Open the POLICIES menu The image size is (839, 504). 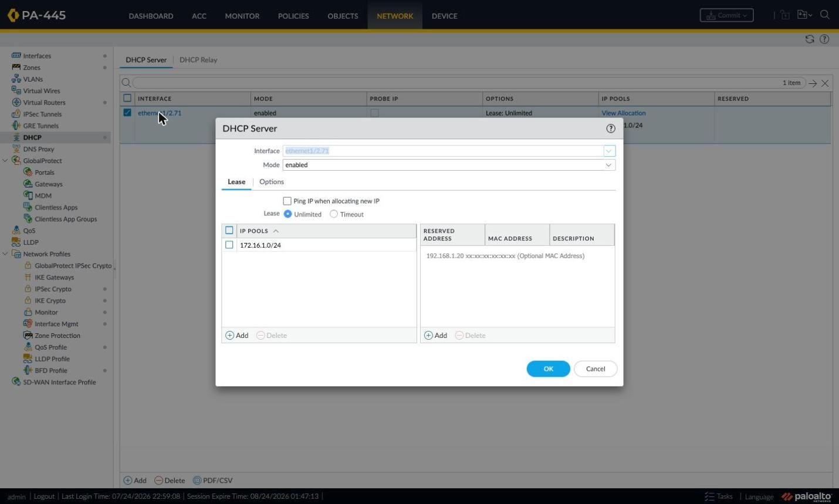click(293, 16)
